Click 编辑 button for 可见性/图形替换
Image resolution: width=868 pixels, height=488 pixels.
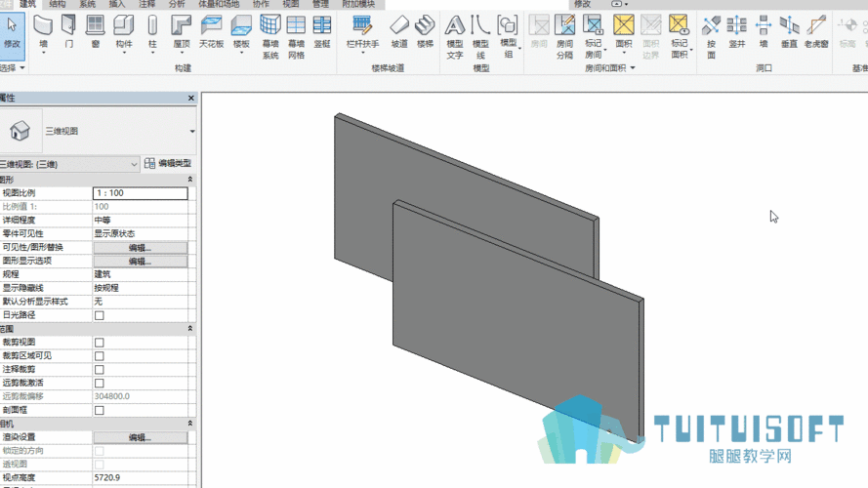(x=140, y=247)
